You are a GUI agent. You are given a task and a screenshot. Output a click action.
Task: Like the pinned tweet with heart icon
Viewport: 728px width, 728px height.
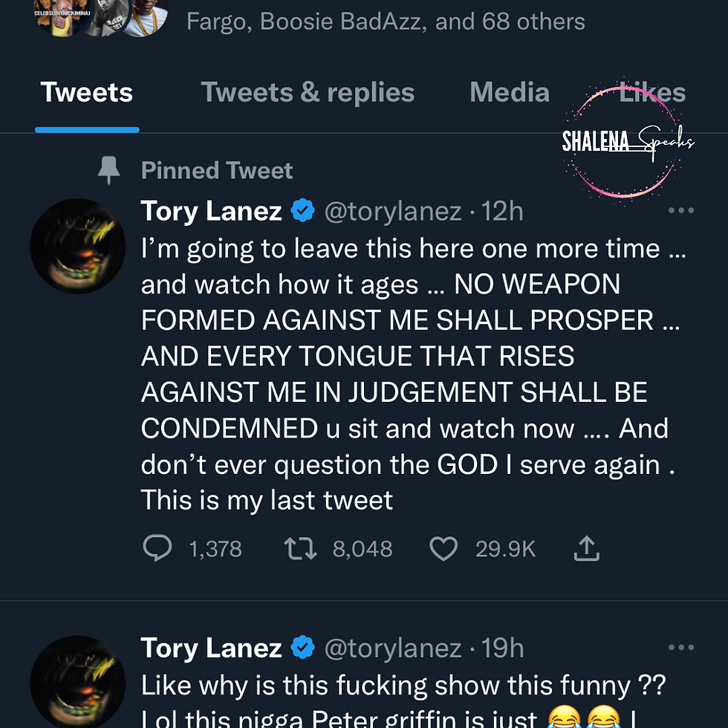point(443,549)
